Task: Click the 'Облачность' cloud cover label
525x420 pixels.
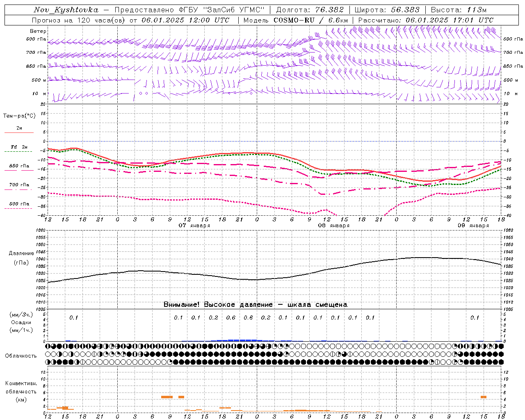Action: [21, 356]
